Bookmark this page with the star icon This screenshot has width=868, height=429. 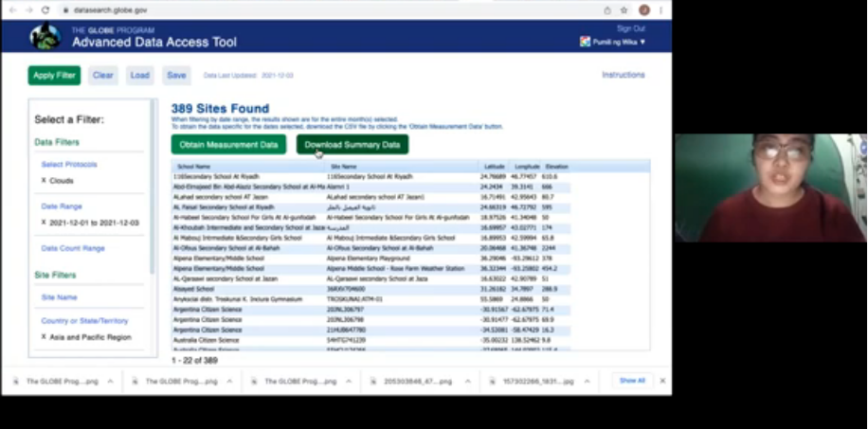(624, 10)
